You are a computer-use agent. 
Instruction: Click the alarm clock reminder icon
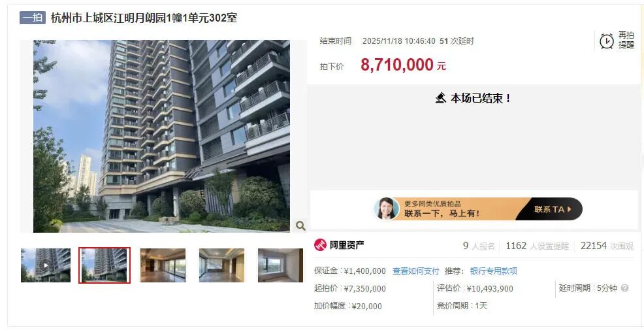607,41
